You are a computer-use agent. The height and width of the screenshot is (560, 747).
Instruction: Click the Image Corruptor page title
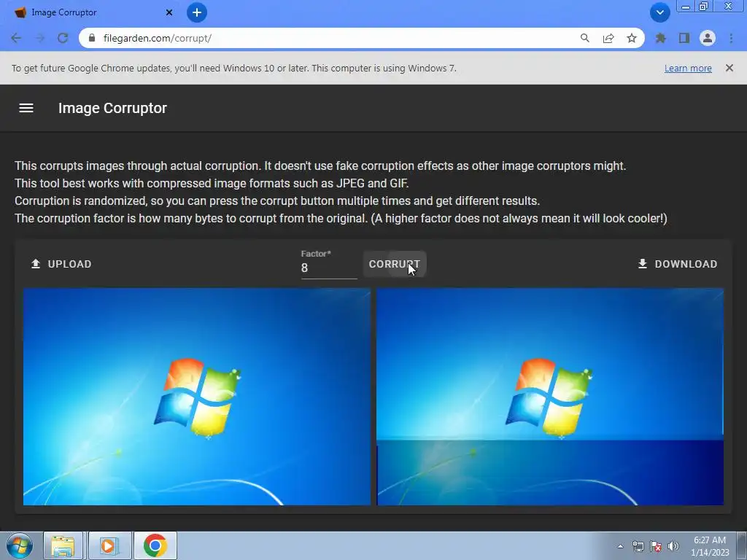point(112,108)
